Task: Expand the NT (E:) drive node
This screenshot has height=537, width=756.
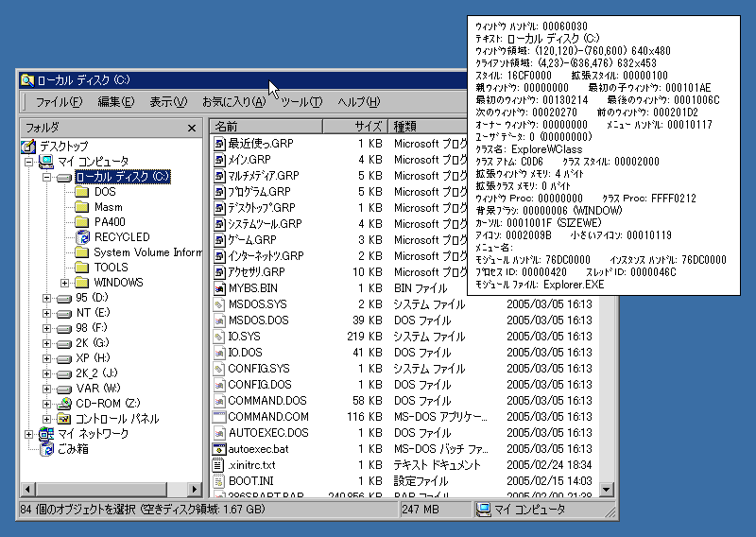Action: 46,313
